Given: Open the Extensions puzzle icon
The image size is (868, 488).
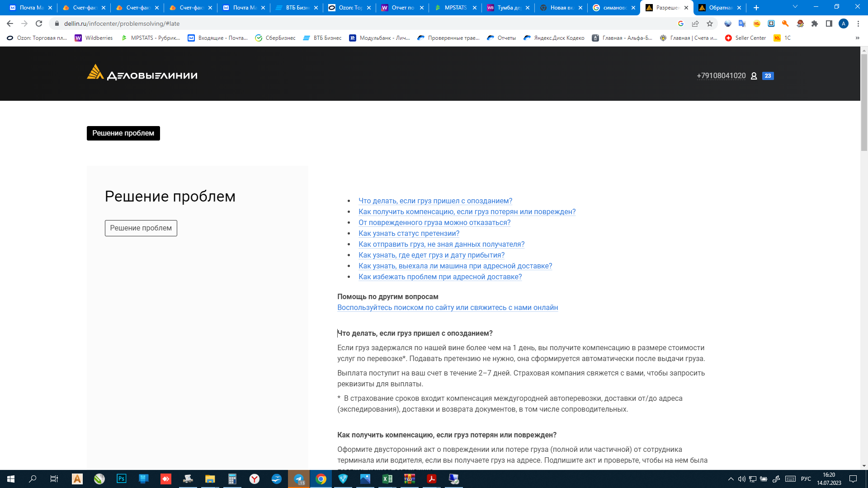Looking at the screenshot, I should click(815, 23).
